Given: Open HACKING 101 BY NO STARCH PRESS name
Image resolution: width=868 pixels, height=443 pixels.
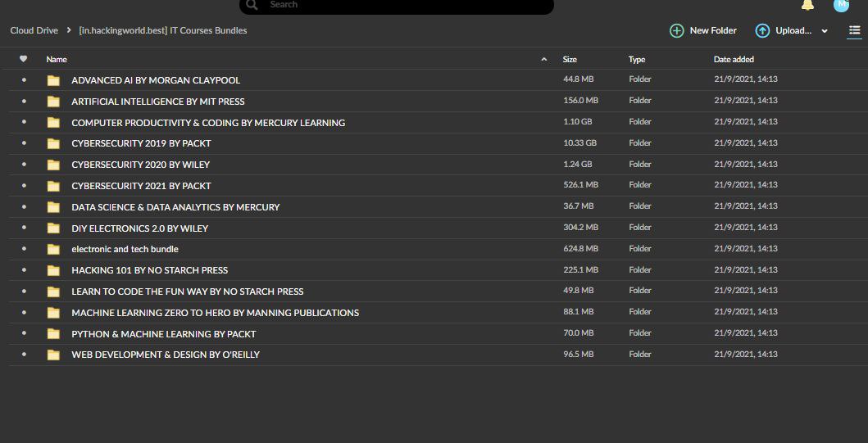Looking at the screenshot, I should click(149, 270).
